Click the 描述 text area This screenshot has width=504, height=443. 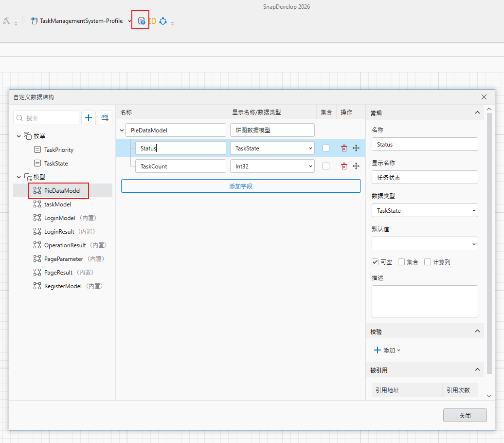tap(425, 301)
